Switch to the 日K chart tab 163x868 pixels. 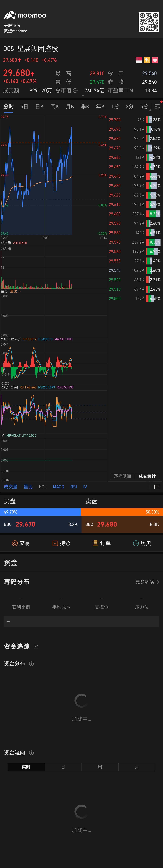39,107
